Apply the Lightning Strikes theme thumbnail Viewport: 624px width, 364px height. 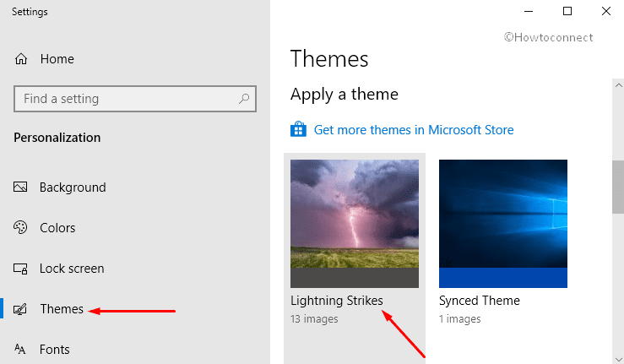tap(355, 224)
